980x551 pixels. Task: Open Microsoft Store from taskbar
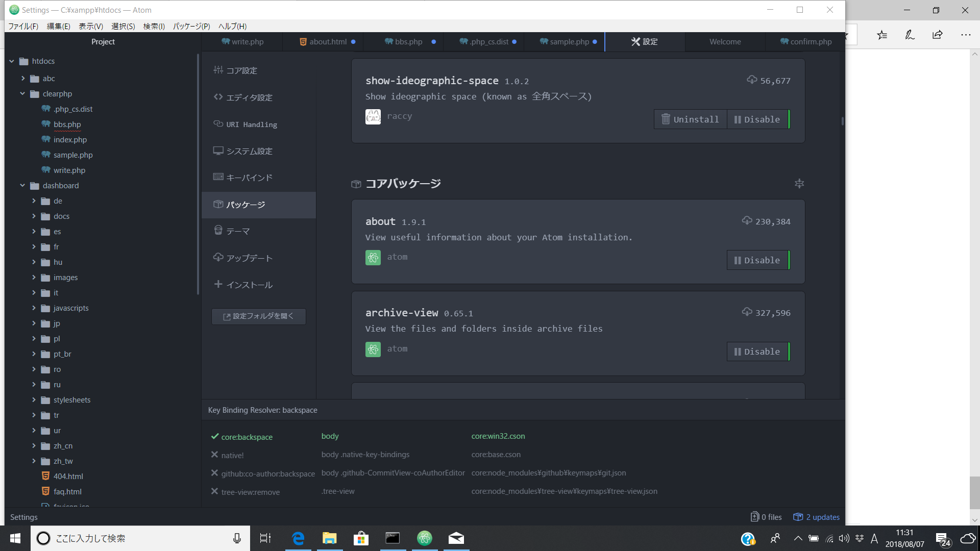[361, 538]
